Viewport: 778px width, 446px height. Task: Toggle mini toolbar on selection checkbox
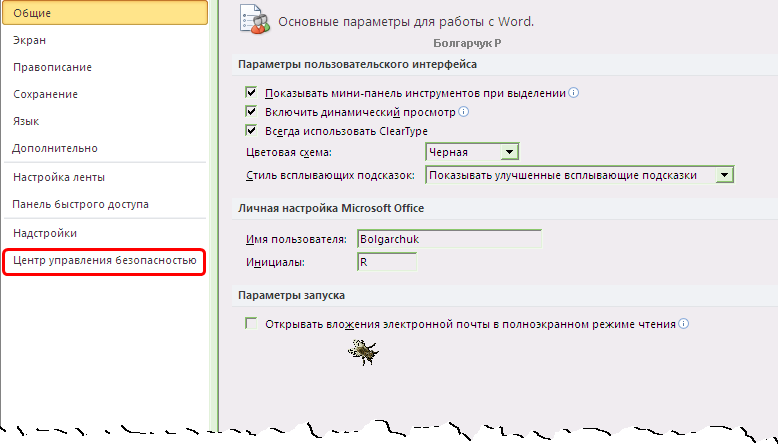(251, 92)
